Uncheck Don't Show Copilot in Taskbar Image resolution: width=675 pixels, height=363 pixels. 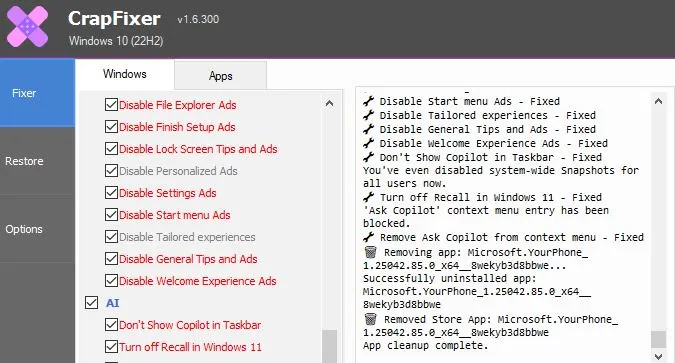pyautogui.click(x=111, y=324)
